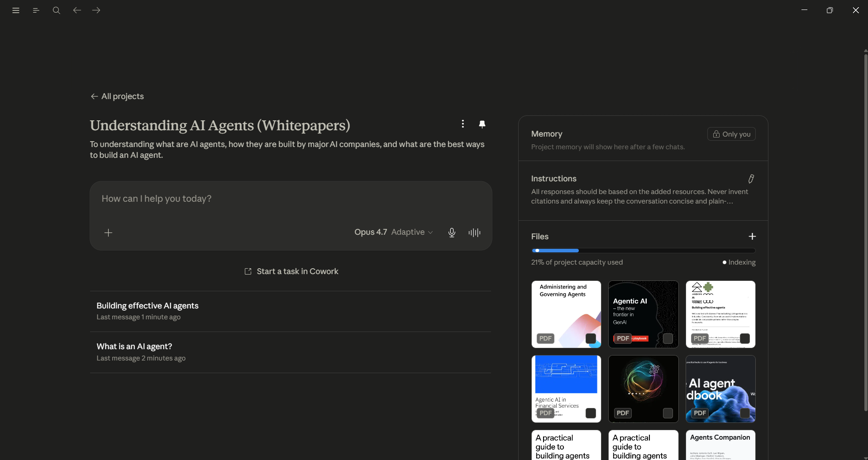This screenshot has width=868, height=460.
Task: Click the Understanding AI Agents (Whitepapers) project title
Action: coord(220,125)
